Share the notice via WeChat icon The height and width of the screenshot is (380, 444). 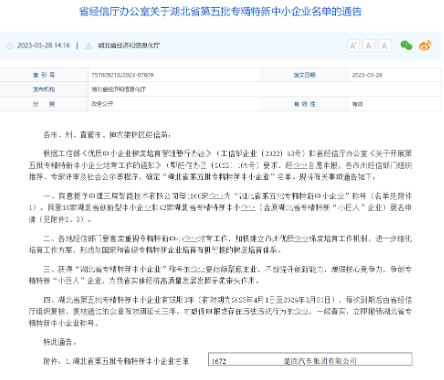pos(406,45)
